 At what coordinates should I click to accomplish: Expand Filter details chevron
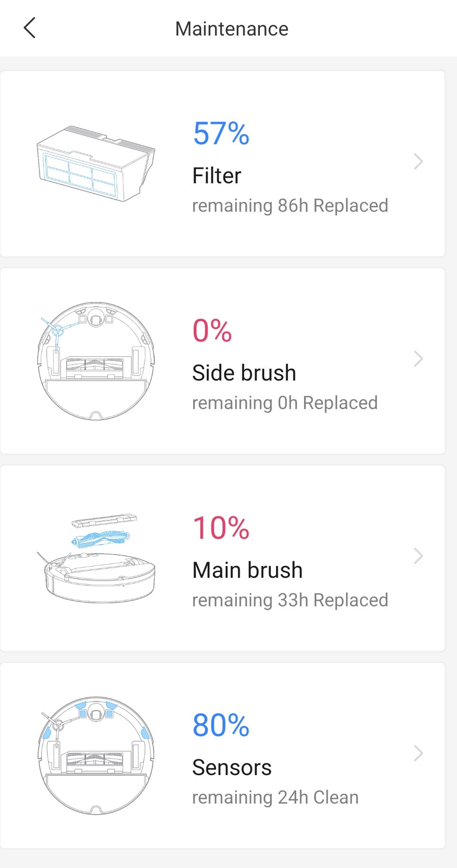click(418, 162)
